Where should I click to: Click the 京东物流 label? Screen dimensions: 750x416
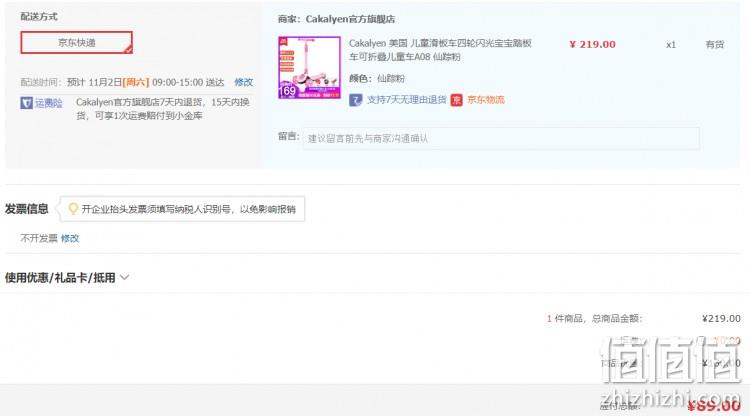coord(485,100)
